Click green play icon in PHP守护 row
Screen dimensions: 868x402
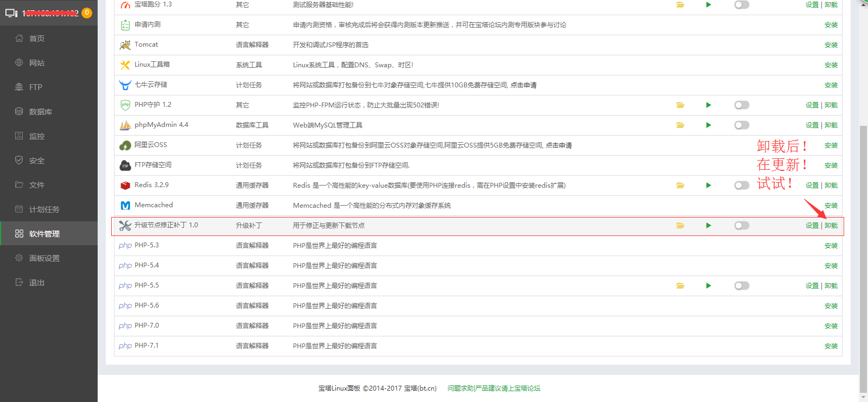click(x=709, y=105)
